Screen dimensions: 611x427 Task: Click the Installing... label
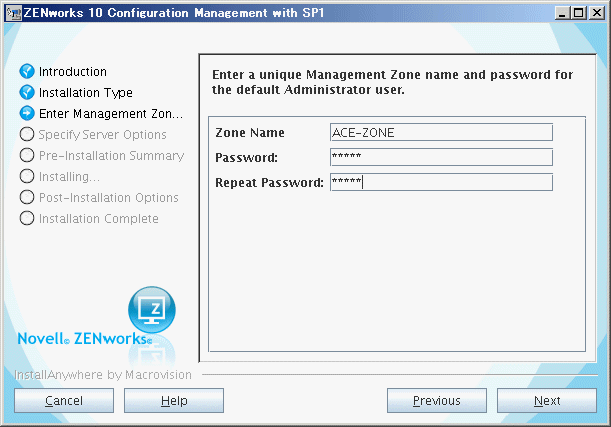point(69,177)
